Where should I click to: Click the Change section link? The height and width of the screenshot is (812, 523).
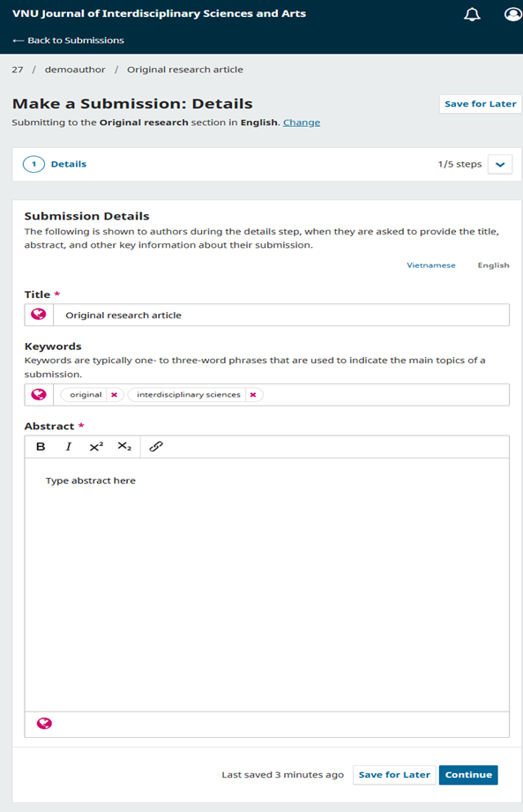coord(302,123)
